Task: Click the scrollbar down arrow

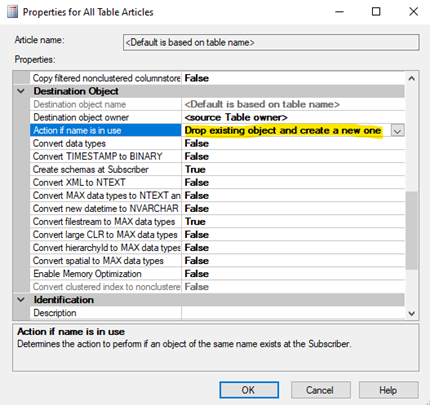Action: pyautogui.click(x=412, y=313)
